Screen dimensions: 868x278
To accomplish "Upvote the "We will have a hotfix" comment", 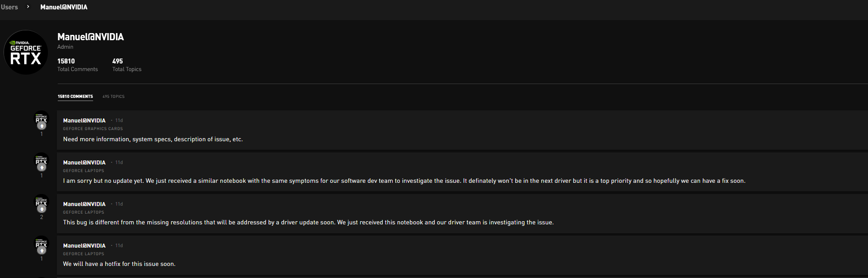I will pyautogui.click(x=41, y=251).
